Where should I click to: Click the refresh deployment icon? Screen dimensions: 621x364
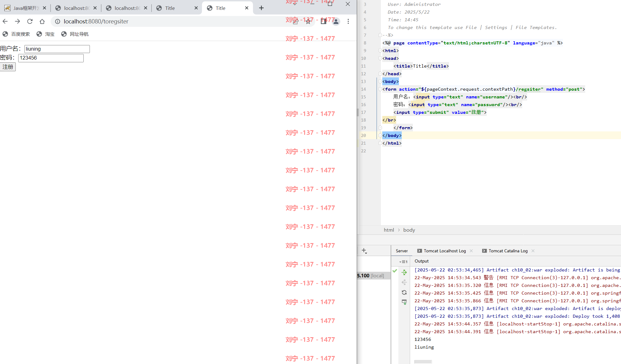(404, 292)
